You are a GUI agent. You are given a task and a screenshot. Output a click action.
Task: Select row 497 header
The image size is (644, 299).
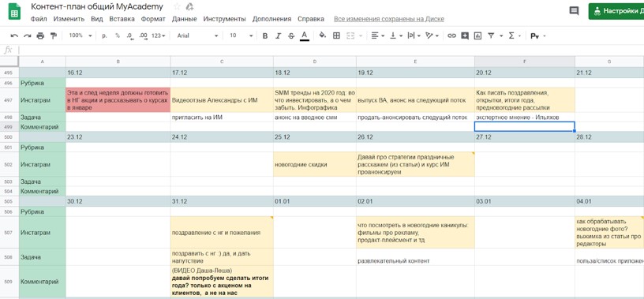pyautogui.click(x=9, y=100)
